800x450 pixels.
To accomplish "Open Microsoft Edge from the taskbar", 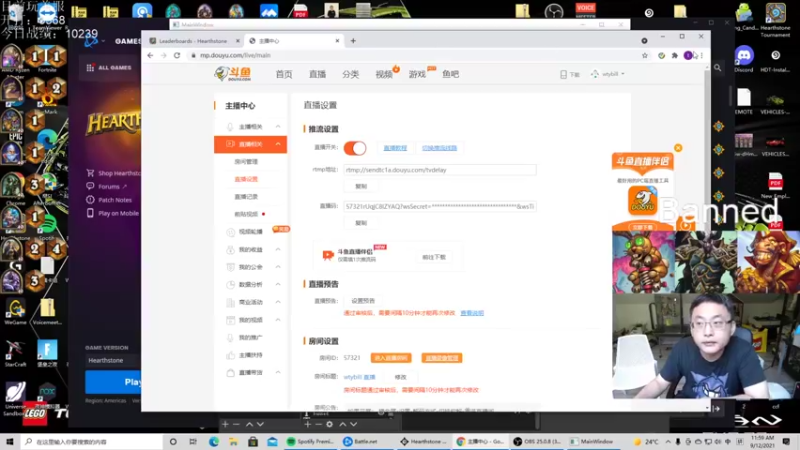I will (x=213, y=441).
